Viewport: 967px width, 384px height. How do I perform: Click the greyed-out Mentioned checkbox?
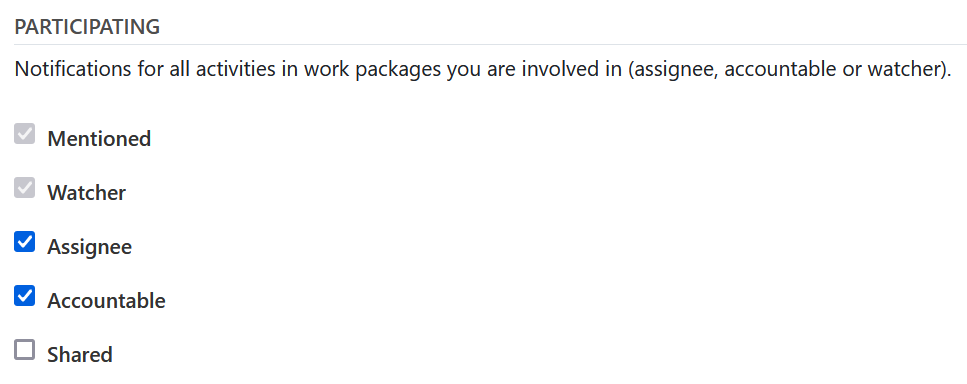25,134
